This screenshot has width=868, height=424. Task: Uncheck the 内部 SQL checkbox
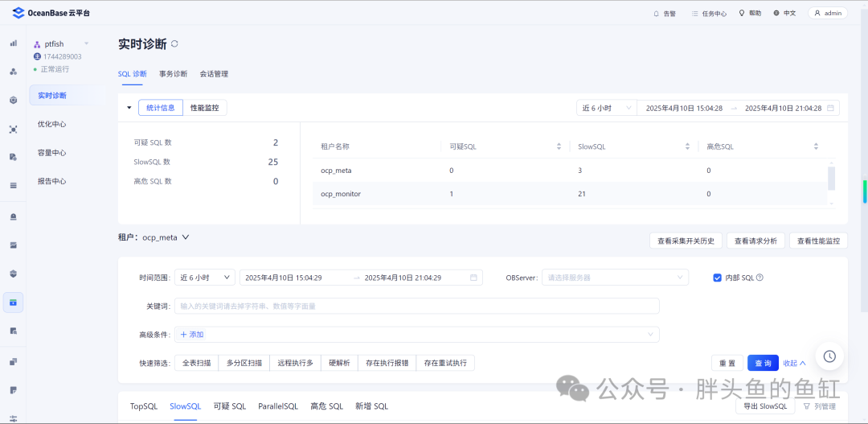[x=718, y=277]
